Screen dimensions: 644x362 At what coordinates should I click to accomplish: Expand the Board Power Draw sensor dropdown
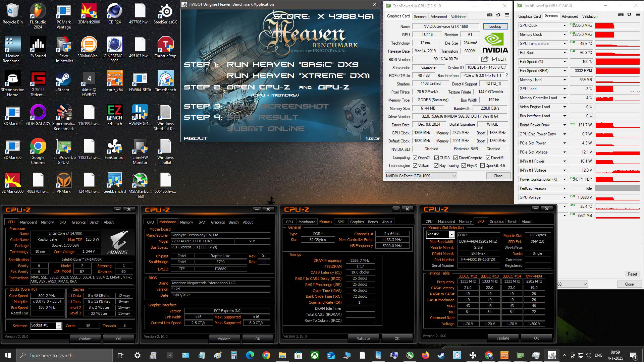[x=565, y=125]
